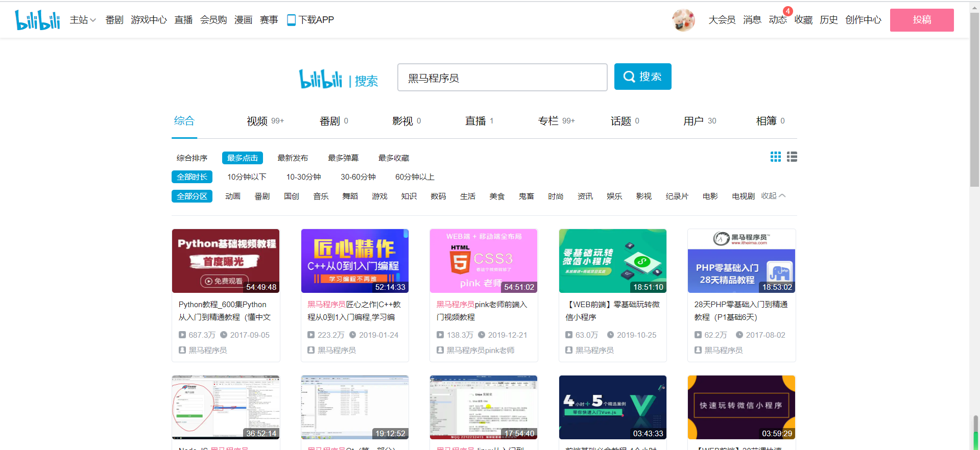Open the user avatar profile picture
Image resolution: width=980 pixels, height=450 pixels.
[683, 20]
